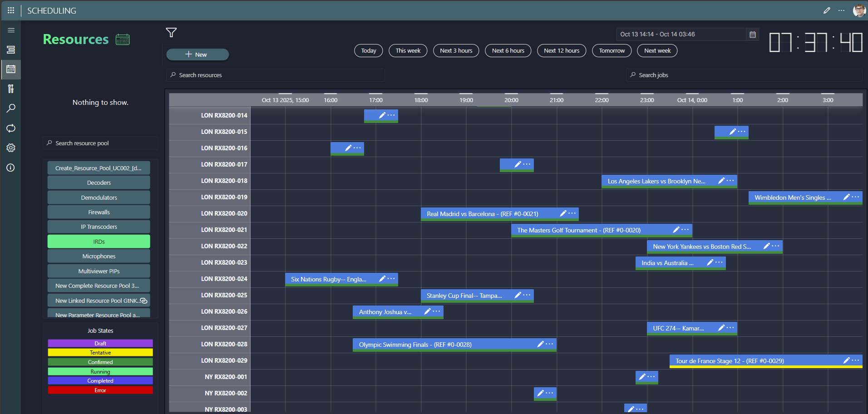Switch range to Next 6 hours
Image resolution: width=868 pixels, height=414 pixels.
pos(508,51)
